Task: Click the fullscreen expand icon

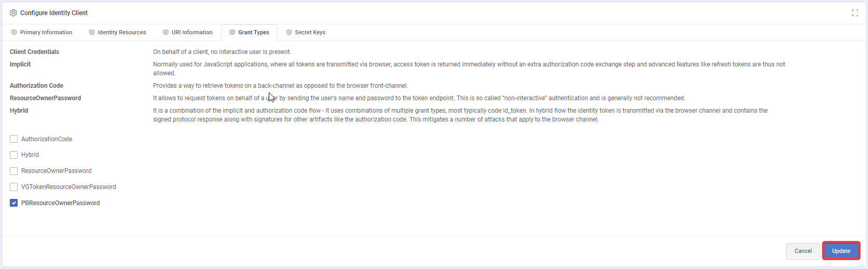Action: [855, 13]
